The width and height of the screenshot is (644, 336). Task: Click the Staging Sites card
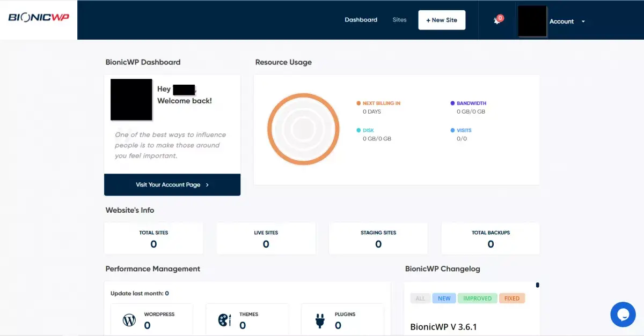pos(378,238)
